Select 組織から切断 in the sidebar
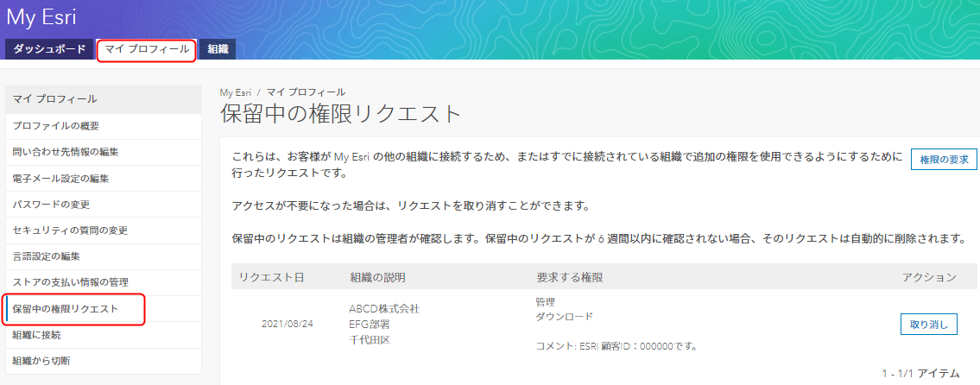Screen dimensions: 980x385 [103, 361]
